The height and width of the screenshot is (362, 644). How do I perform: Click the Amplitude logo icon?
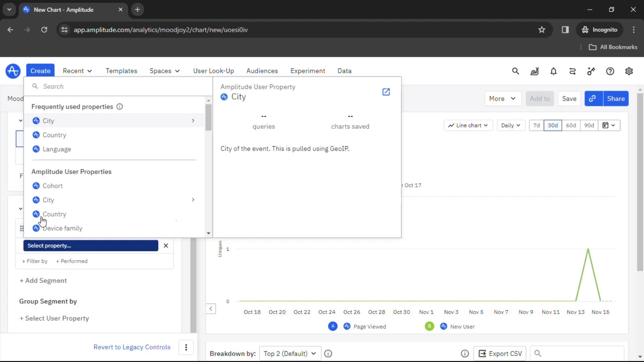click(x=13, y=71)
